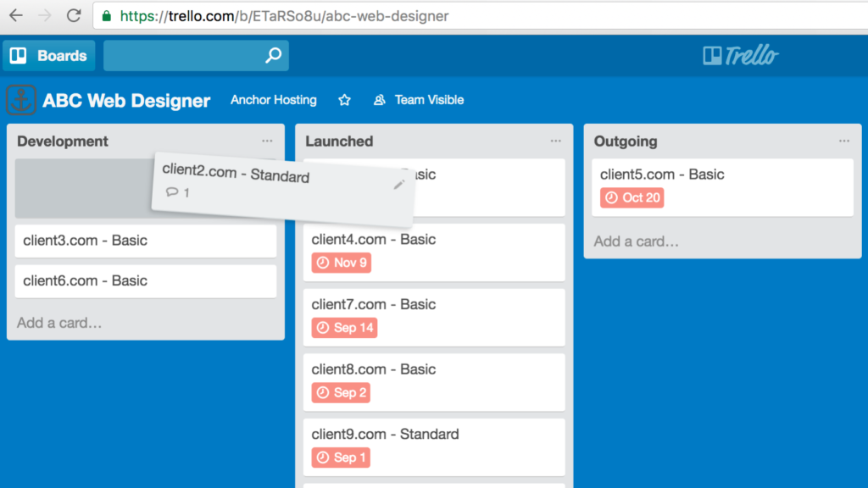Open the Boards menu
Image resolution: width=868 pixels, height=488 pixels.
click(49, 56)
